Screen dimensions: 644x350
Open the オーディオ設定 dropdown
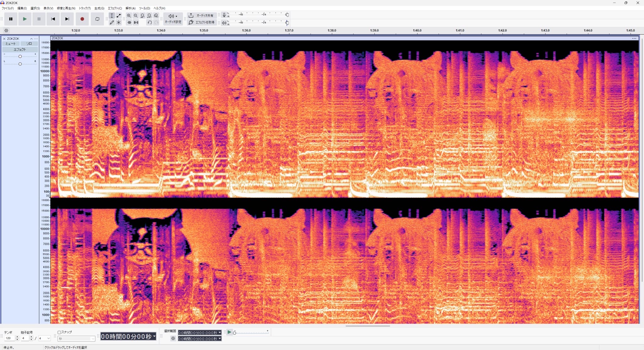173,19
